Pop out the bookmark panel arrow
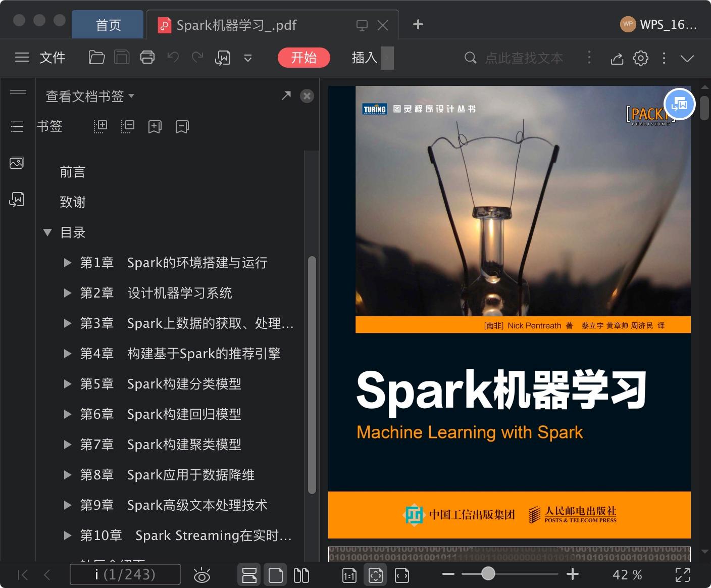This screenshot has width=711, height=588. (x=286, y=95)
